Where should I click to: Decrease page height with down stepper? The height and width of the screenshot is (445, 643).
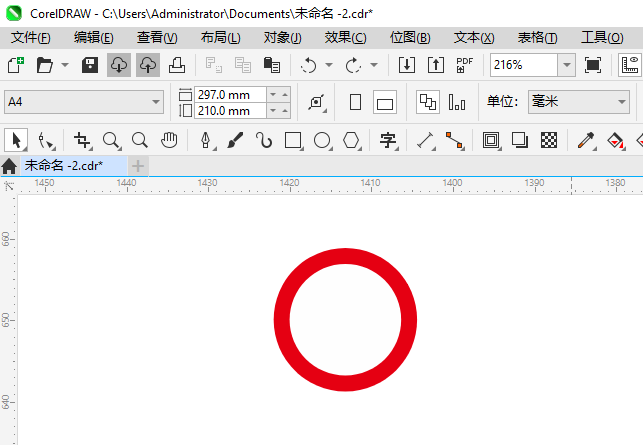coord(273,111)
